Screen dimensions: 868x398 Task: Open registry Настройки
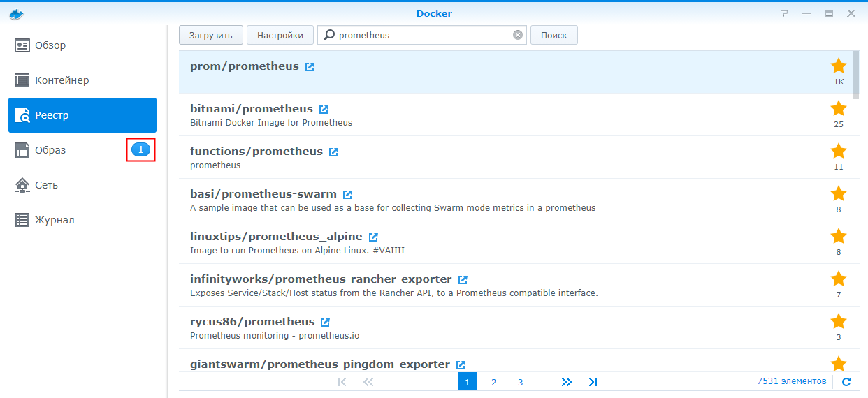pos(280,35)
